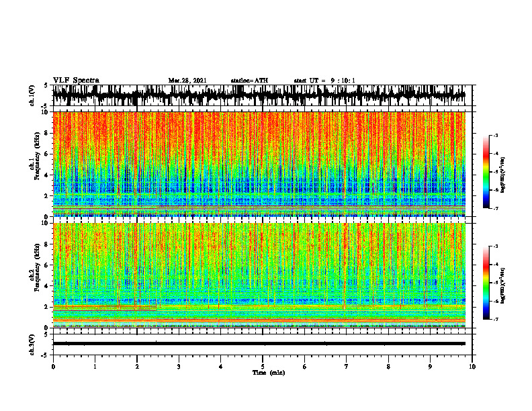
Task: Click time axis tick label "9"
Action: pos(430,367)
